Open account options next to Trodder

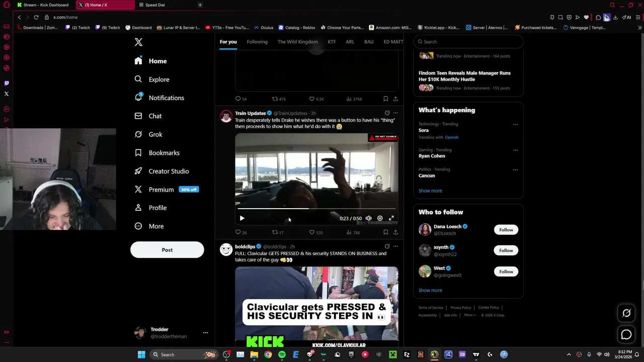point(205,333)
